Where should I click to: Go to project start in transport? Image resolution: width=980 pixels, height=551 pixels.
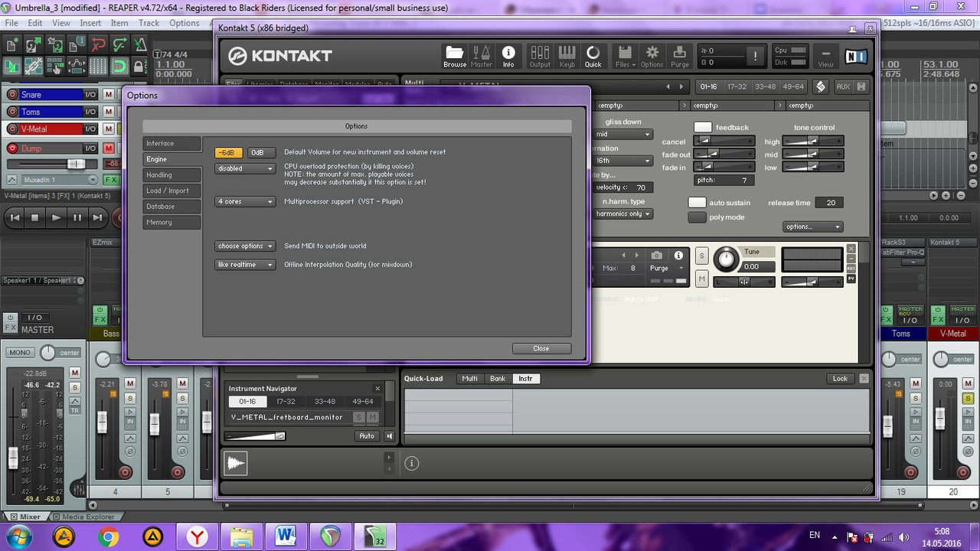[x=14, y=218]
